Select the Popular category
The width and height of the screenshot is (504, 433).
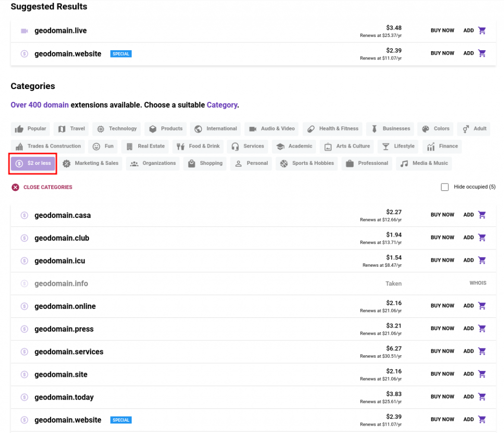[x=30, y=129]
